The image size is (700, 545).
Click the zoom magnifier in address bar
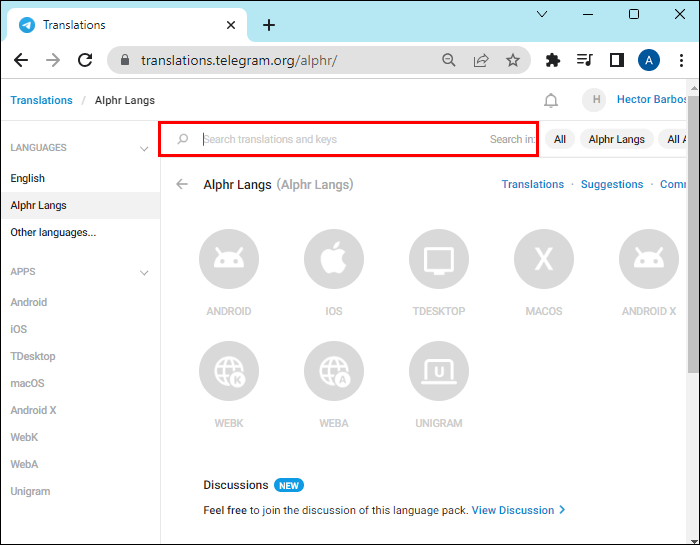pos(449,60)
